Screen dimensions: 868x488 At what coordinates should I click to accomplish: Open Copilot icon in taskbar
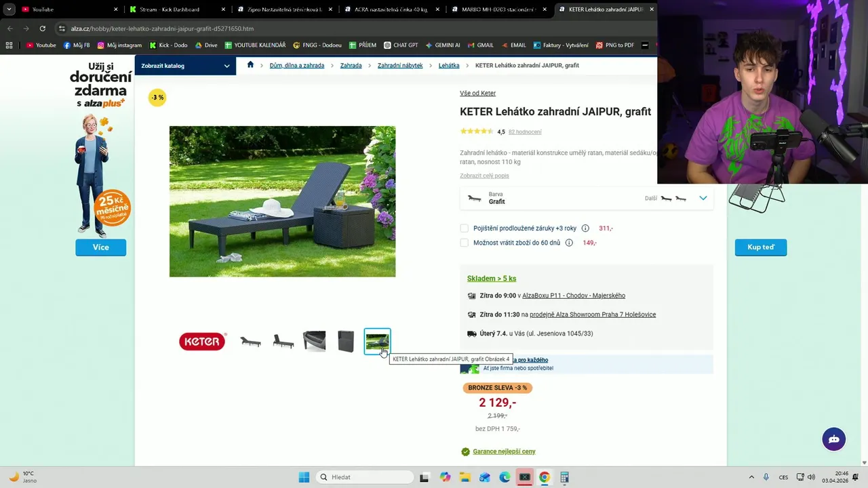click(445, 477)
